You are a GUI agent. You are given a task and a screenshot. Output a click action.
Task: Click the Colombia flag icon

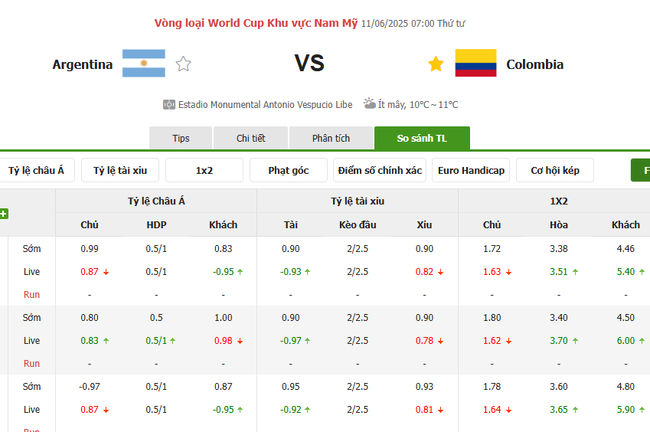pyautogui.click(x=475, y=64)
